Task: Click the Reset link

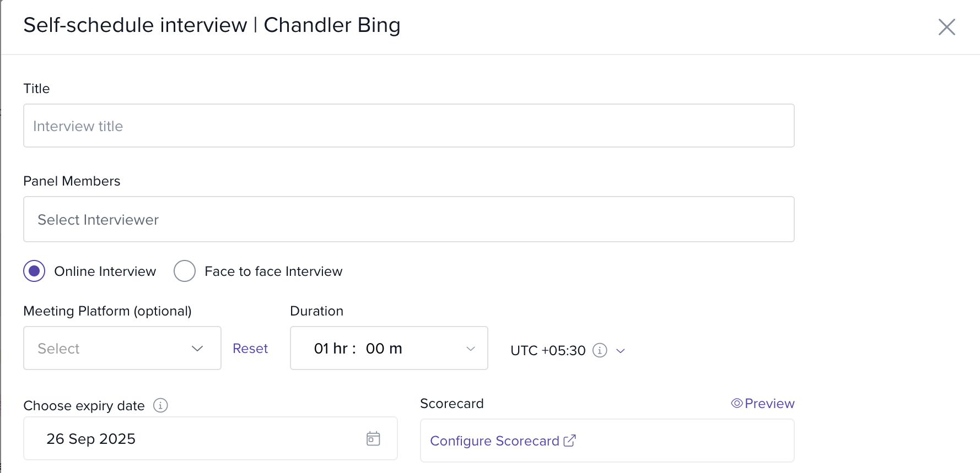Action: coord(250,349)
